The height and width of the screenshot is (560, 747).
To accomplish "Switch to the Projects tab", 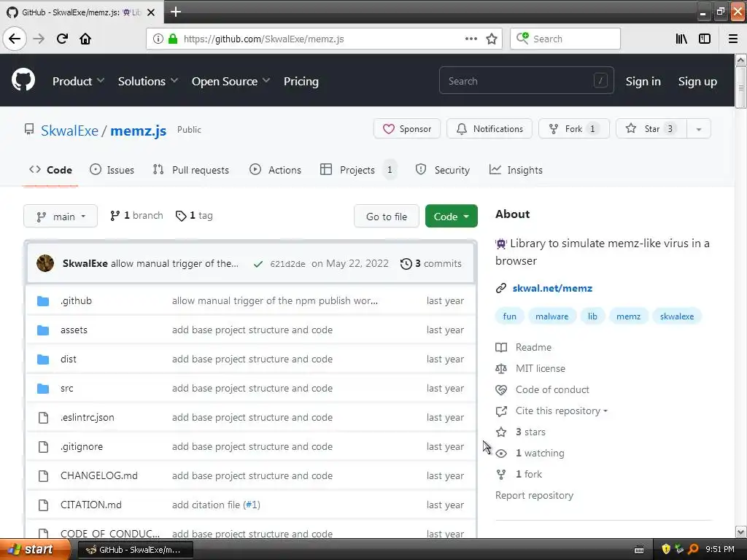I will tap(358, 170).
